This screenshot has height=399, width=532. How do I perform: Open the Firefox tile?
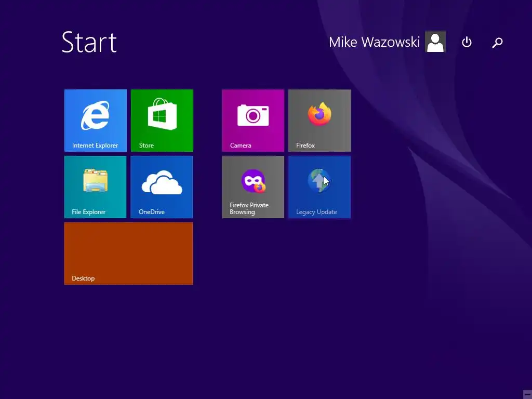[x=320, y=121]
